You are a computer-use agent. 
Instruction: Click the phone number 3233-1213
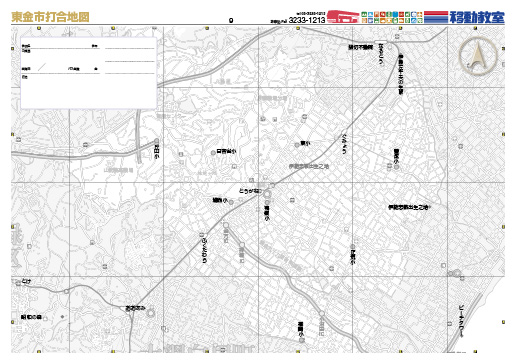(307, 20)
